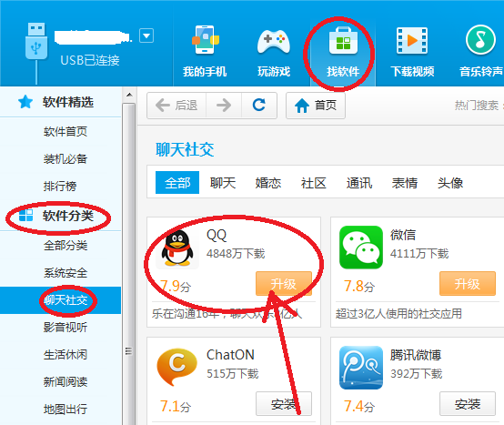
Task: Open 生活休闲 category
Action: (x=66, y=355)
